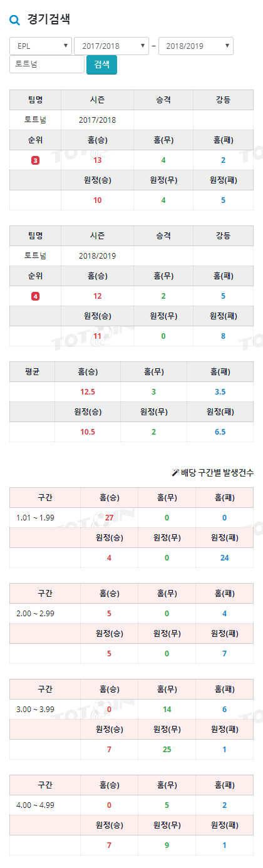The width and height of the screenshot is (263, 868).
Task: Click the 2.00 ~ 2.99 odds range cell
Action: (x=45, y=613)
